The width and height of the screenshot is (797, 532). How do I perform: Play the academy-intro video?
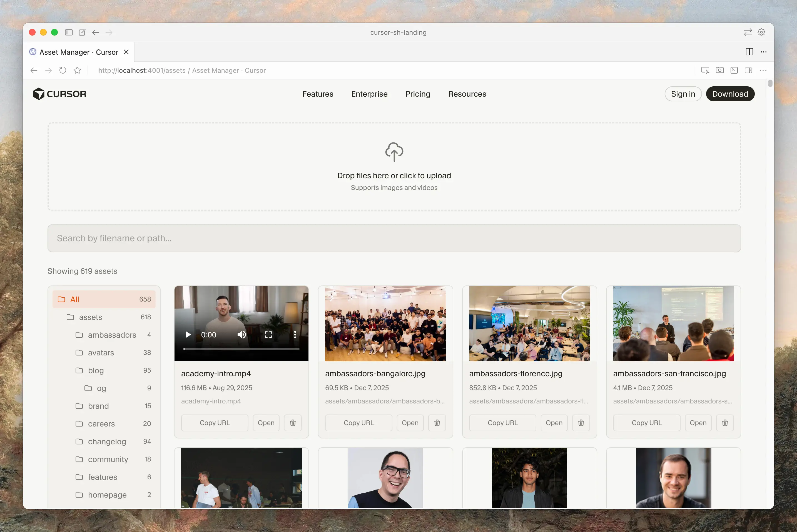pos(188,335)
